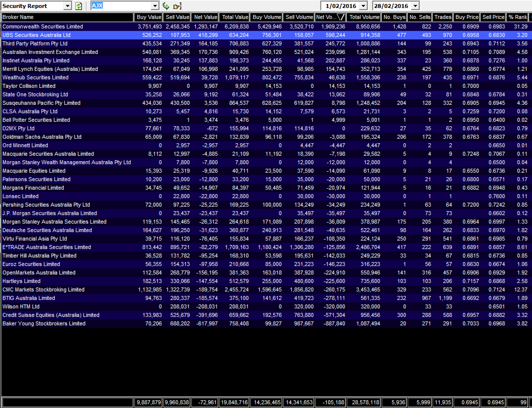Select J.P. Morgan Securities Australia Limited row
Image resolution: width=532 pixels, height=408 pixels.
tap(266, 213)
